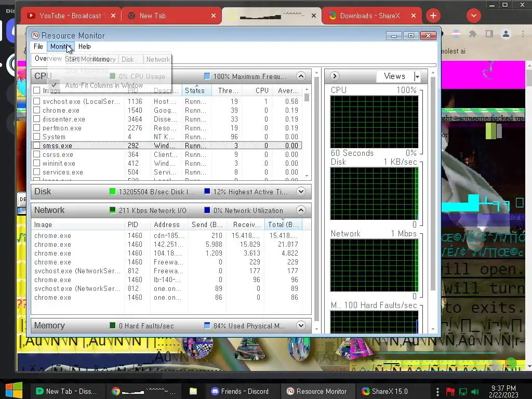Viewport: 532px width, 399px height.
Task: Sort network list by Total (B...) column
Action: [x=283, y=224]
